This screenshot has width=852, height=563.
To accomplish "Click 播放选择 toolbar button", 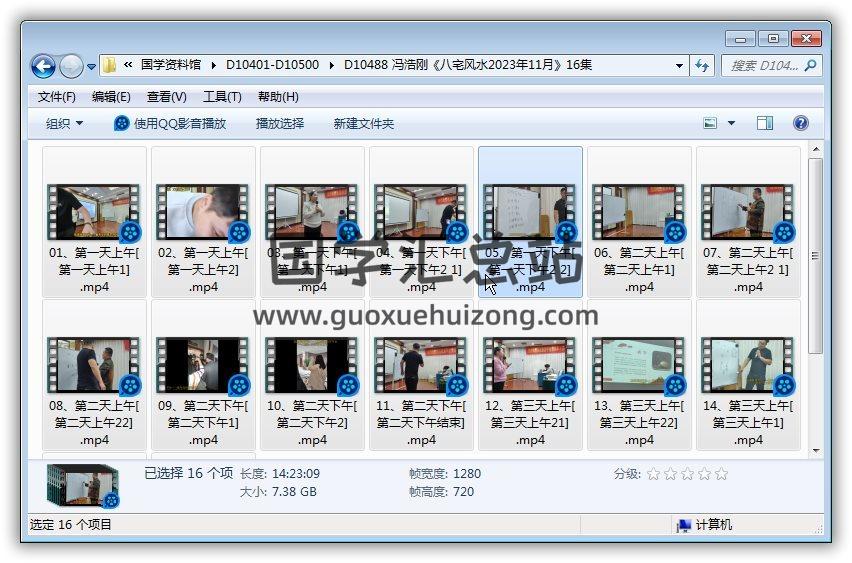I will click(280, 123).
